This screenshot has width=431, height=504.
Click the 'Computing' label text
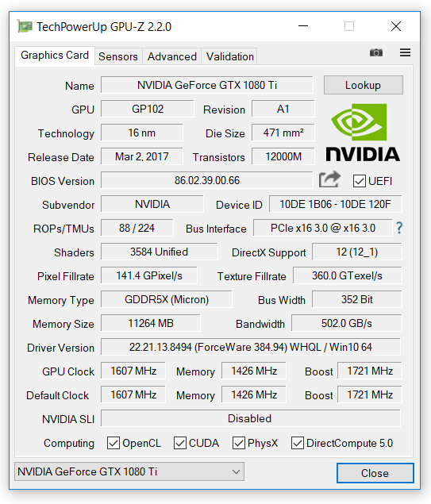(x=69, y=443)
